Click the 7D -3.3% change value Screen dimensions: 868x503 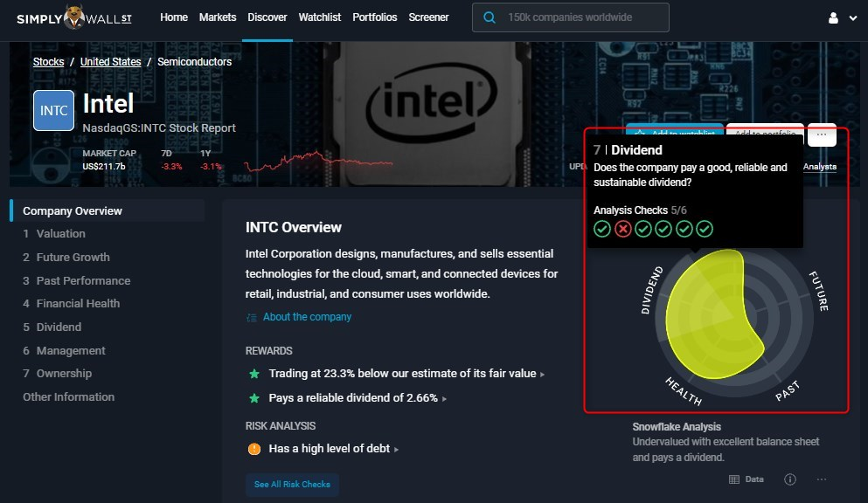(171, 167)
